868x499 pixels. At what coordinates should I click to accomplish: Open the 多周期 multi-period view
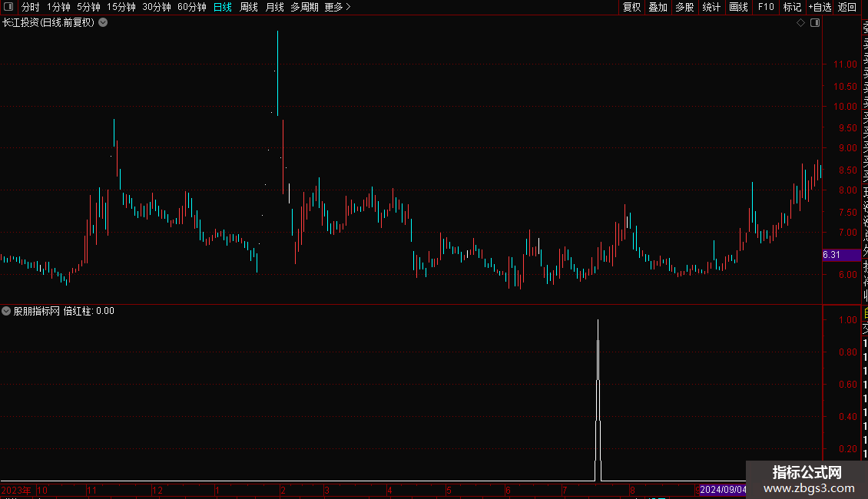pos(304,7)
